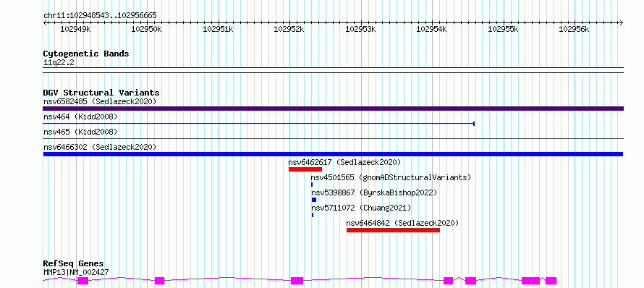Open the nsv4501565 gnomADStructuralVariants label
This screenshot has width=644, height=288.
tap(391, 177)
